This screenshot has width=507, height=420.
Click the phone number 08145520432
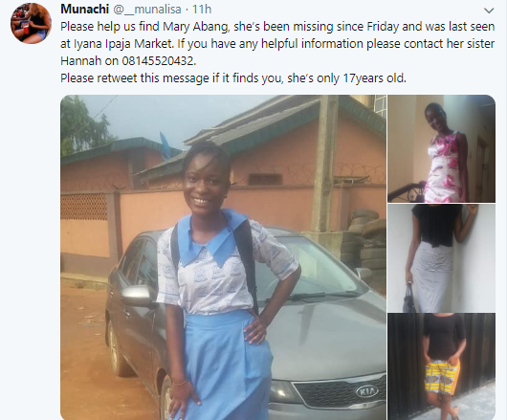pos(159,61)
